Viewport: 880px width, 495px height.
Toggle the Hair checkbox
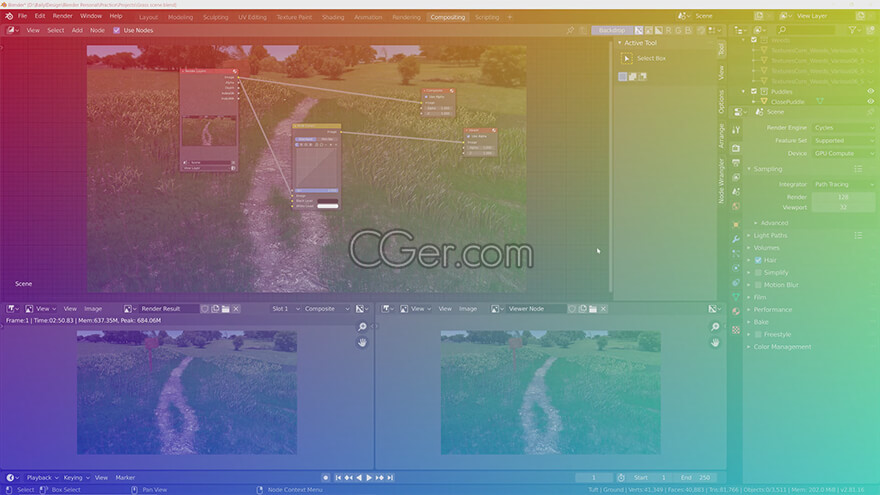click(758, 260)
